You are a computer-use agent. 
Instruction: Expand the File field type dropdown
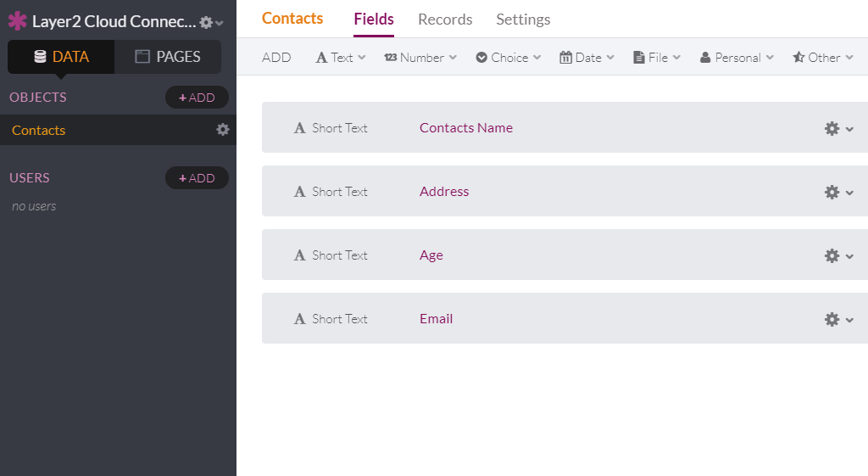point(657,58)
